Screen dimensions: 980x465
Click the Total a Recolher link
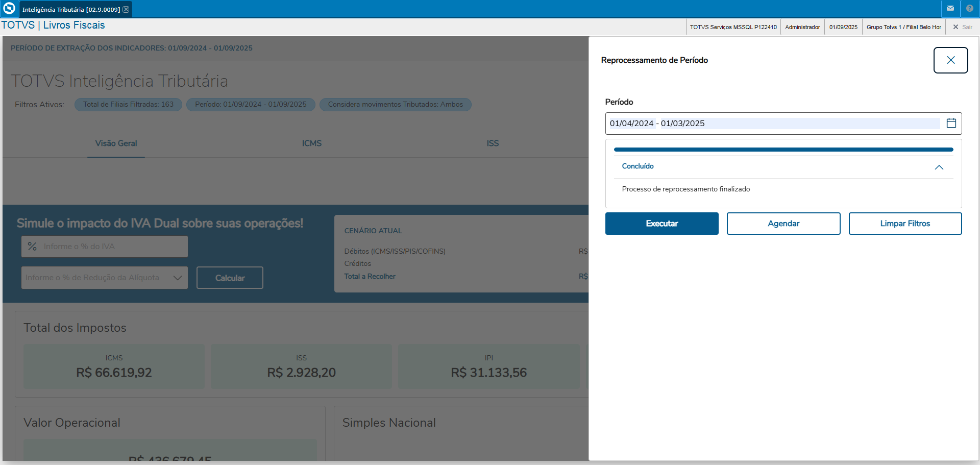click(x=370, y=277)
